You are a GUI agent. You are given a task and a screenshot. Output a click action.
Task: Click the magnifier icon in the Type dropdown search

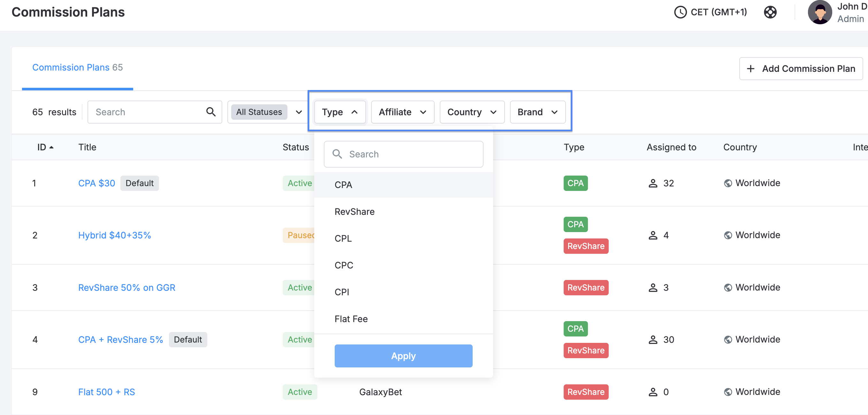337,154
